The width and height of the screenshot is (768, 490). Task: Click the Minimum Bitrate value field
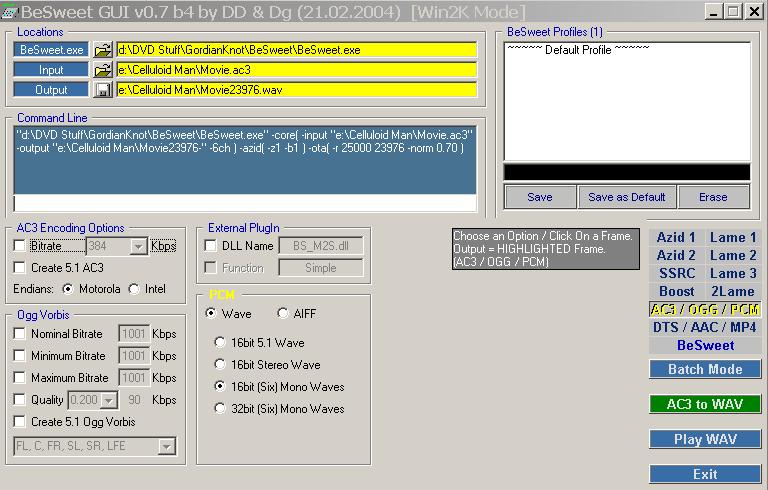click(133, 356)
